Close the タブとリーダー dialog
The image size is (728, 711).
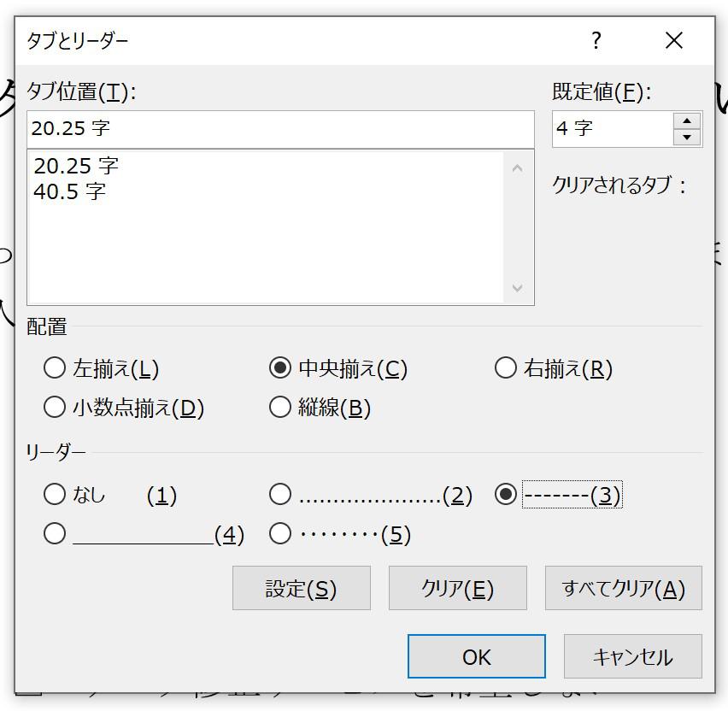pyautogui.click(x=673, y=40)
